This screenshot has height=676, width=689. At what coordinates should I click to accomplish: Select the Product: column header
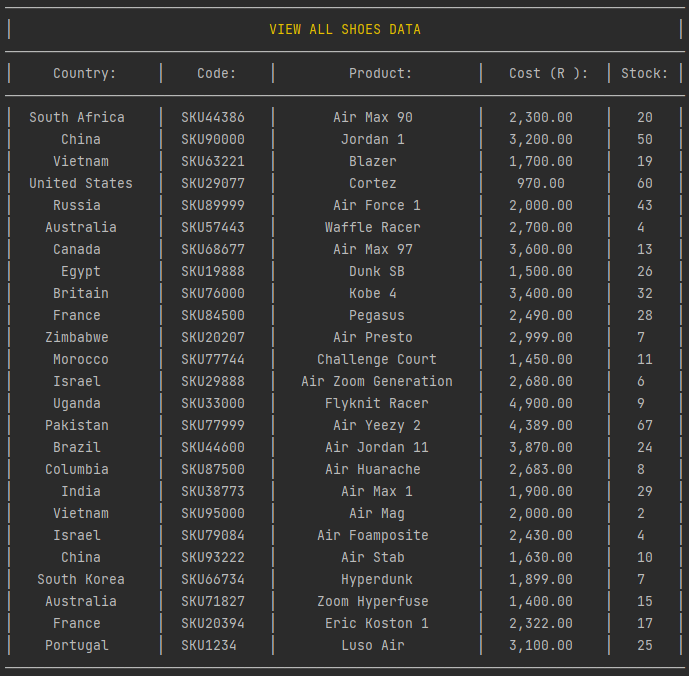click(x=381, y=73)
